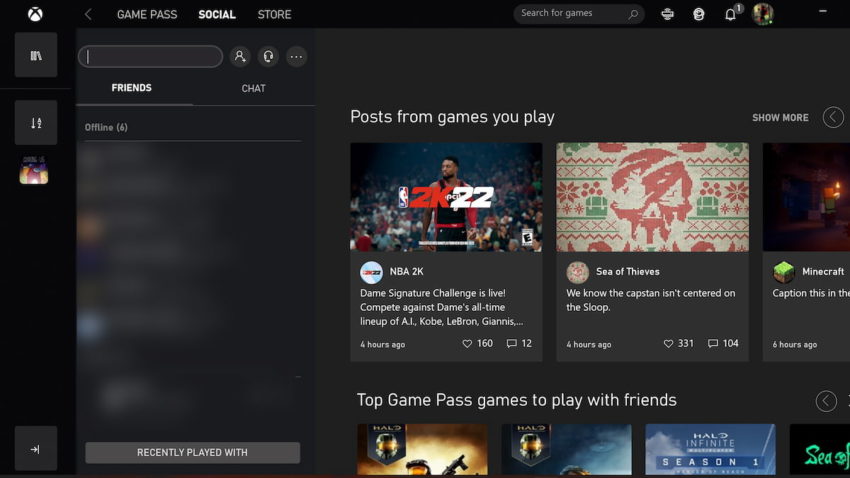Open the STORE tab
Image resolution: width=850 pixels, height=478 pixels.
[274, 15]
